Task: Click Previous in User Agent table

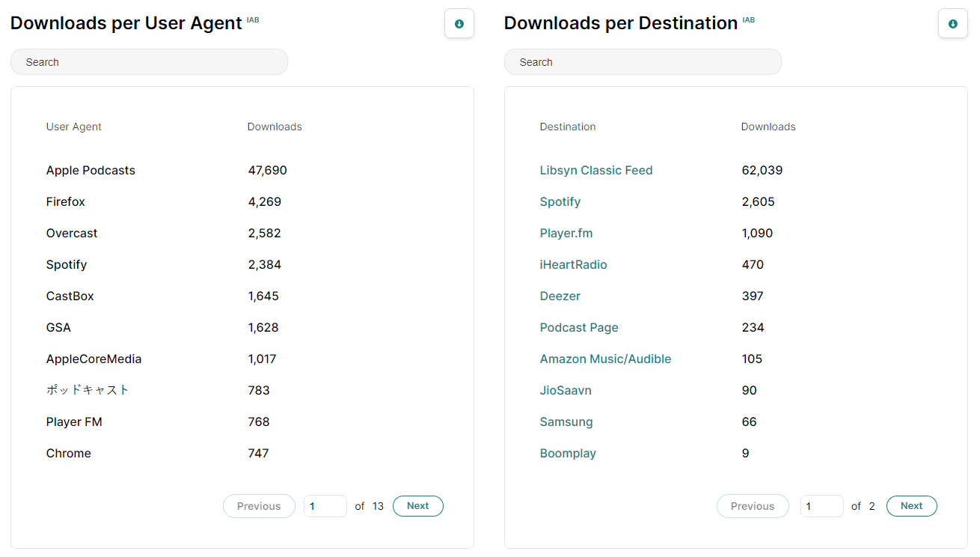Action: click(259, 506)
